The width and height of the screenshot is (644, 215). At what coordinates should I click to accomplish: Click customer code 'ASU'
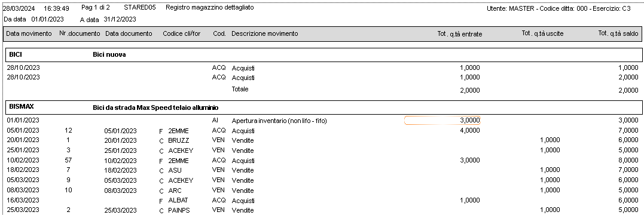point(175,170)
